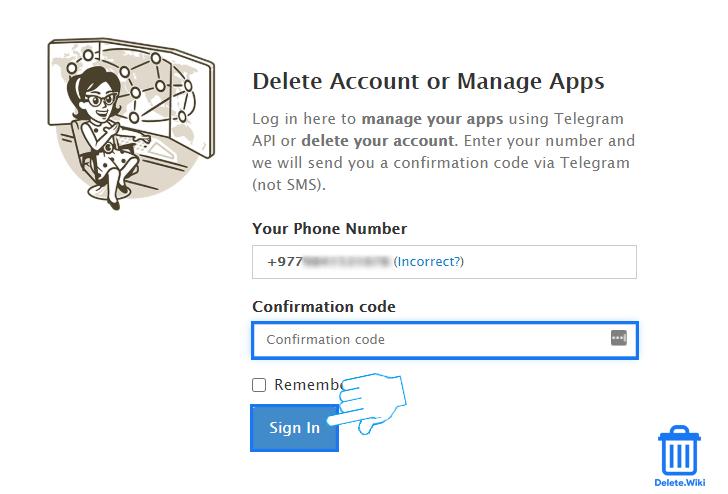The height and width of the screenshot is (494, 728).
Task: Click the Delete.Wiki trash bin icon
Action: [679, 452]
